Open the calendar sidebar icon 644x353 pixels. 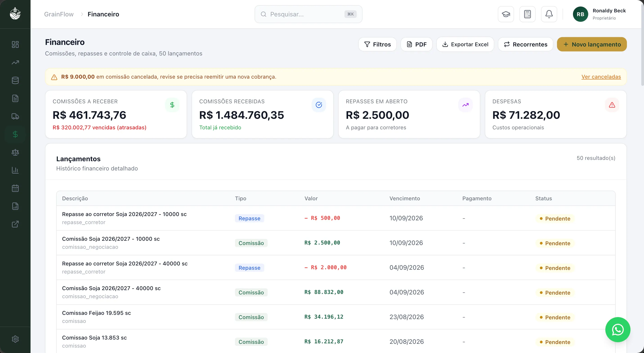click(15, 188)
